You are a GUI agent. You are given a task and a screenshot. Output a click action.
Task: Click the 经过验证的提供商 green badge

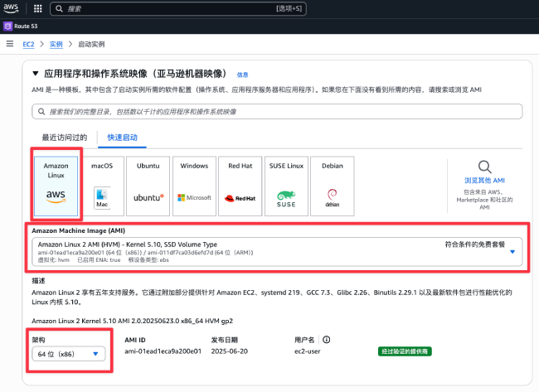pos(405,351)
